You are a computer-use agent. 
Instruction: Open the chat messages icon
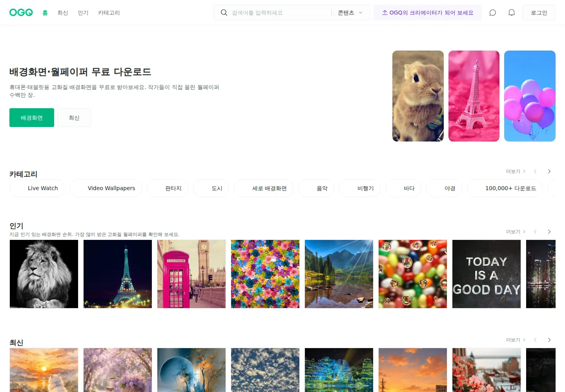(493, 13)
